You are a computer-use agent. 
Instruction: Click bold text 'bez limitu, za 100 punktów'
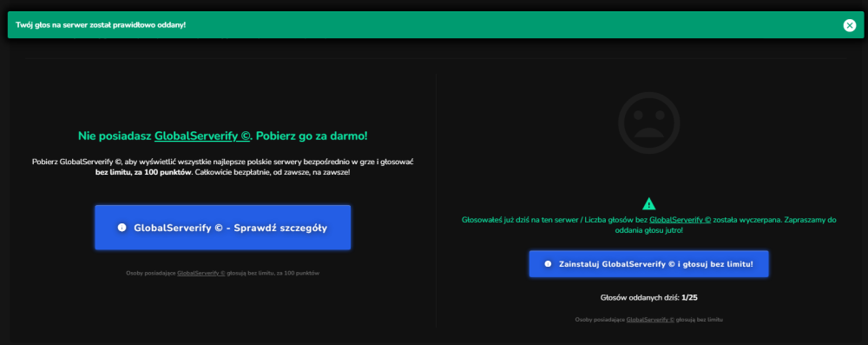click(x=143, y=172)
